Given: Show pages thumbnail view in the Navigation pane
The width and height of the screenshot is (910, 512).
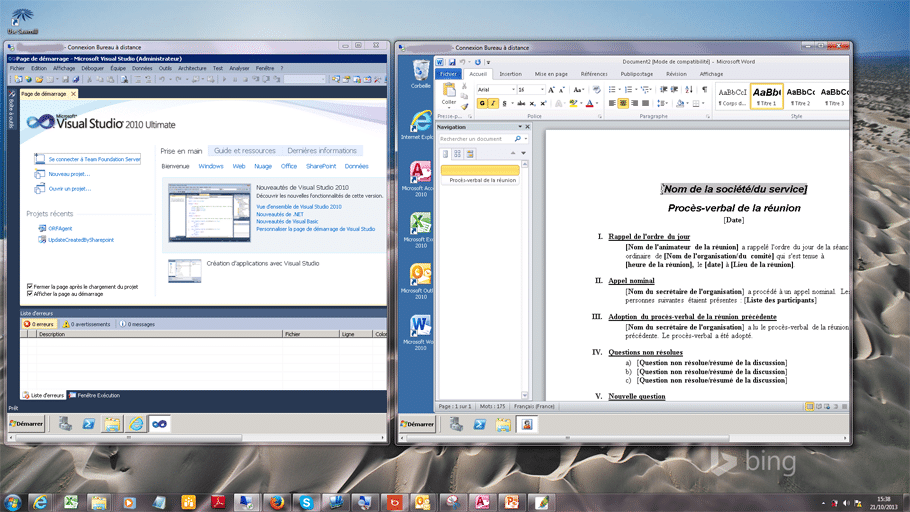Looking at the screenshot, I should click(x=457, y=154).
